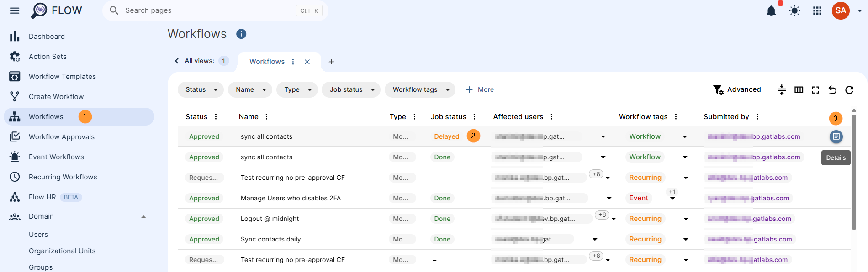The height and width of the screenshot is (272, 868).
Task: Open Flow HR beta page
Action: (42, 197)
